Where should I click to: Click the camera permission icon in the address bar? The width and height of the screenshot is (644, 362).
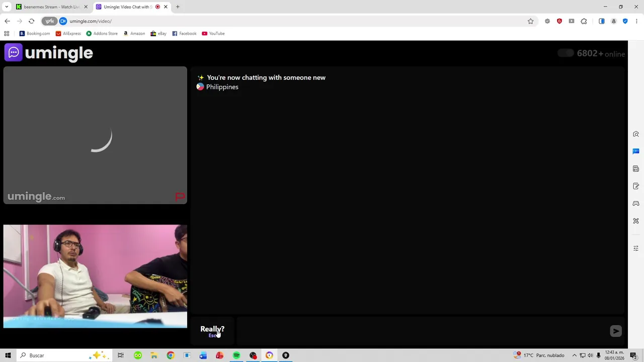[x=63, y=21]
